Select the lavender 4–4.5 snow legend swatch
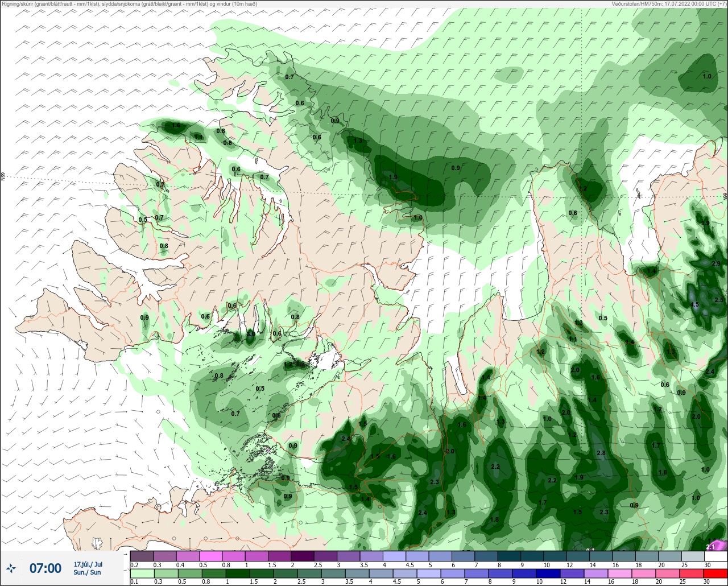728x586 pixels. 394,556
